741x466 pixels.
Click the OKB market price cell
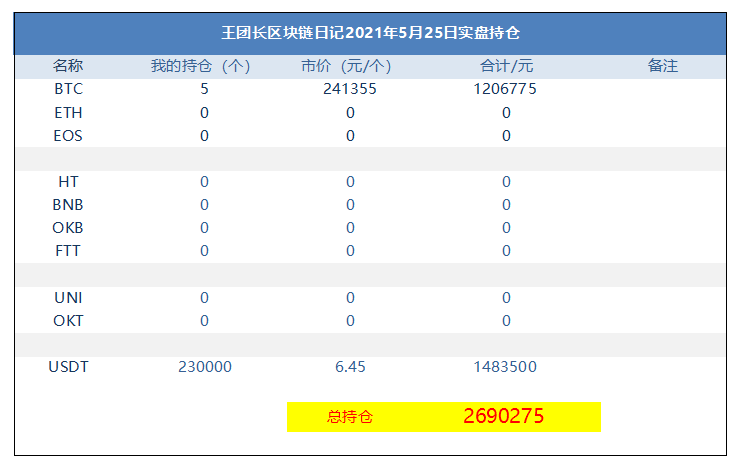click(x=350, y=228)
